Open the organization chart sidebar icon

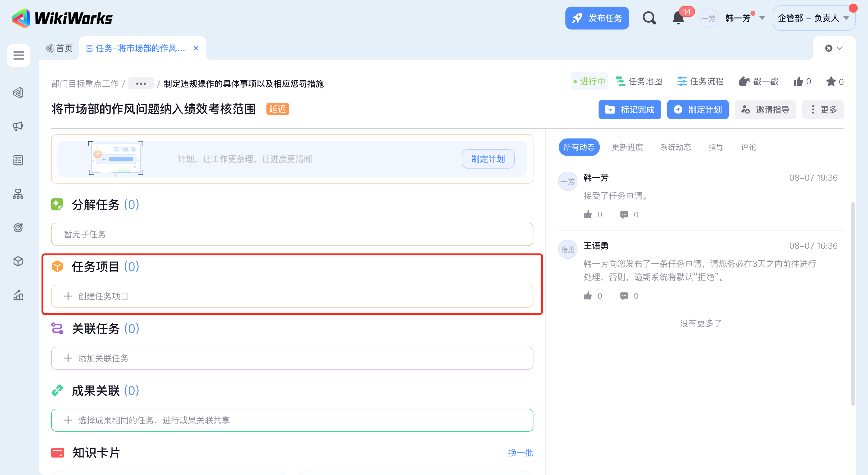[x=18, y=194]
